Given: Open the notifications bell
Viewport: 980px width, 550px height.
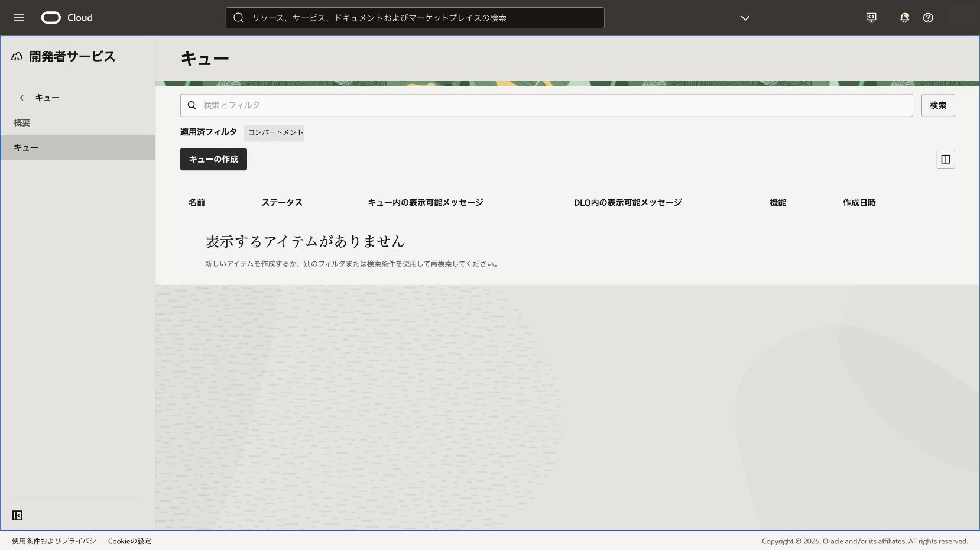Looking at the screenshot, I should 904,18.
